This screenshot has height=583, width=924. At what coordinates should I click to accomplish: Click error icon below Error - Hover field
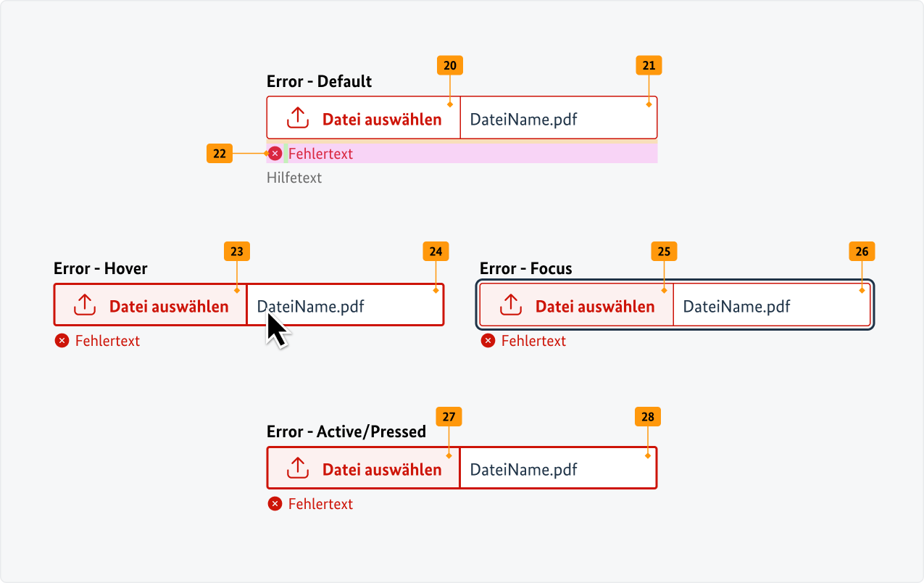62,341
